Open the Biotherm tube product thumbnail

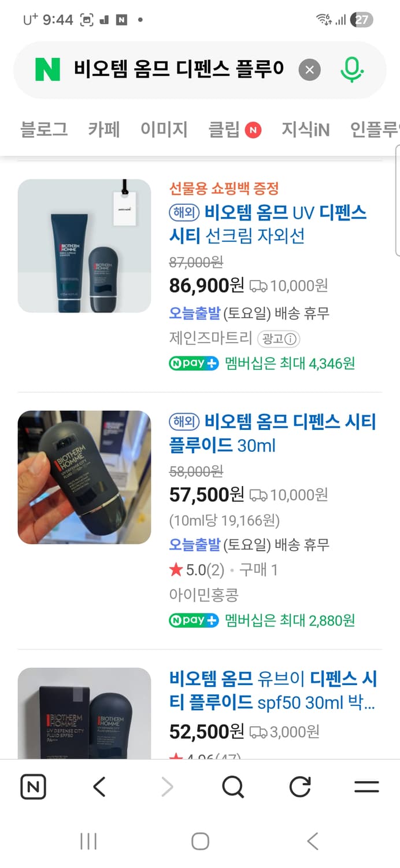click(x=84, y=245)
